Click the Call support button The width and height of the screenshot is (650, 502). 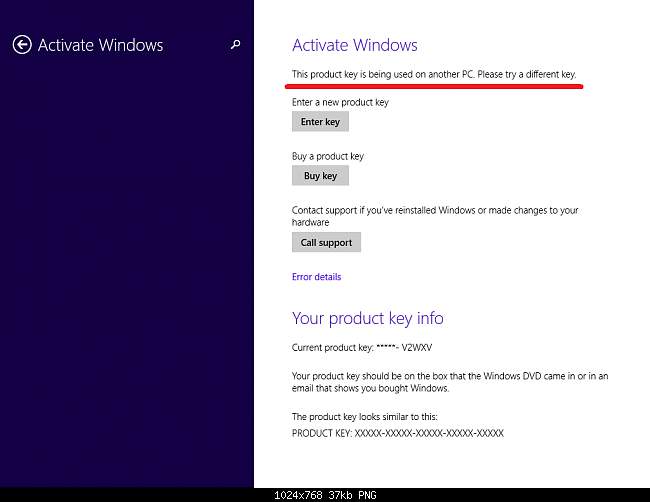(x=326, y=242)
